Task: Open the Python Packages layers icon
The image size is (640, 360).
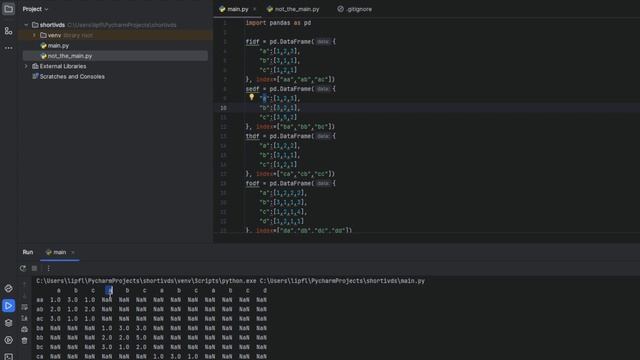Action: 9,323
